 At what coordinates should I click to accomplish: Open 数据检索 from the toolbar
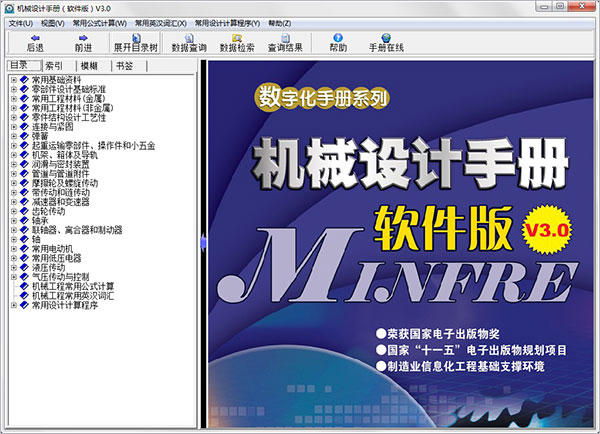(x=237, y=42)
